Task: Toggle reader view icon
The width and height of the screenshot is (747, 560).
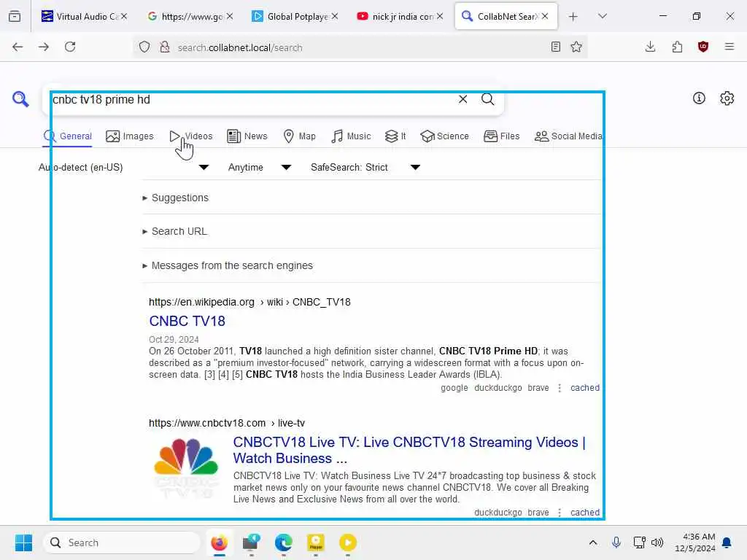Action: click(x=555, y=47)
